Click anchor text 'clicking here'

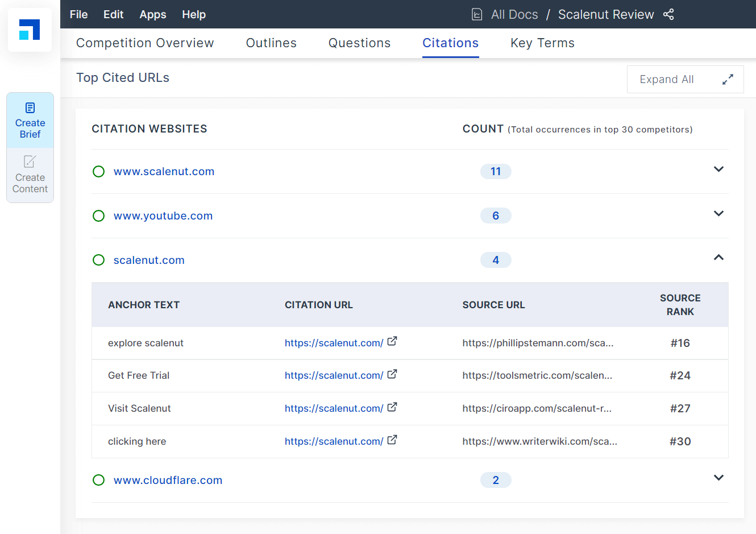[137, 441]
